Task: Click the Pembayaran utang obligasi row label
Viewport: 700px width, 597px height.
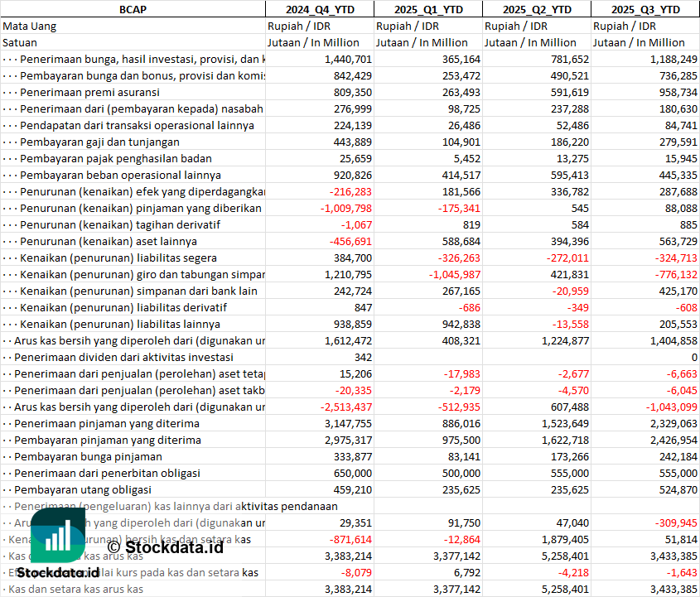Action: [85, 489]
